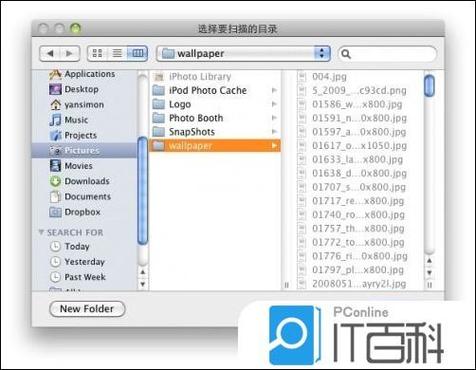Collapse the SEARCH FOR section triangle
Viewport: 476px width, 370px height.
pos(41,232)
